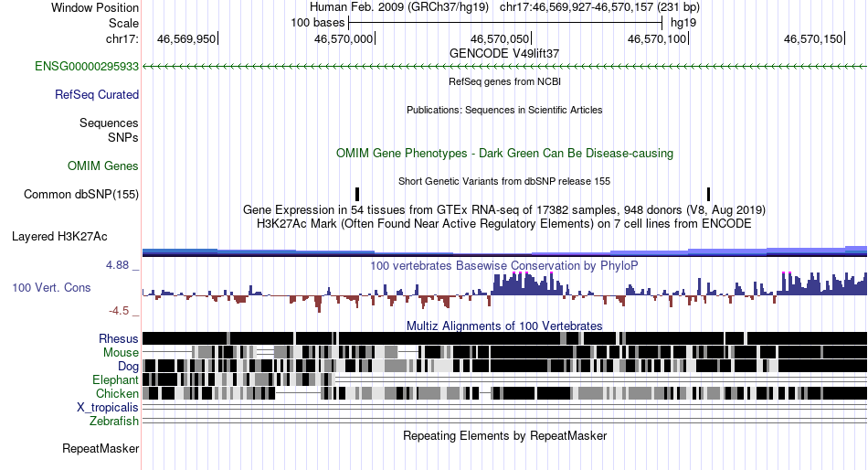Click the -4.5 PhyloP lower limit value

pyautogui.click(x=119, y=311)
